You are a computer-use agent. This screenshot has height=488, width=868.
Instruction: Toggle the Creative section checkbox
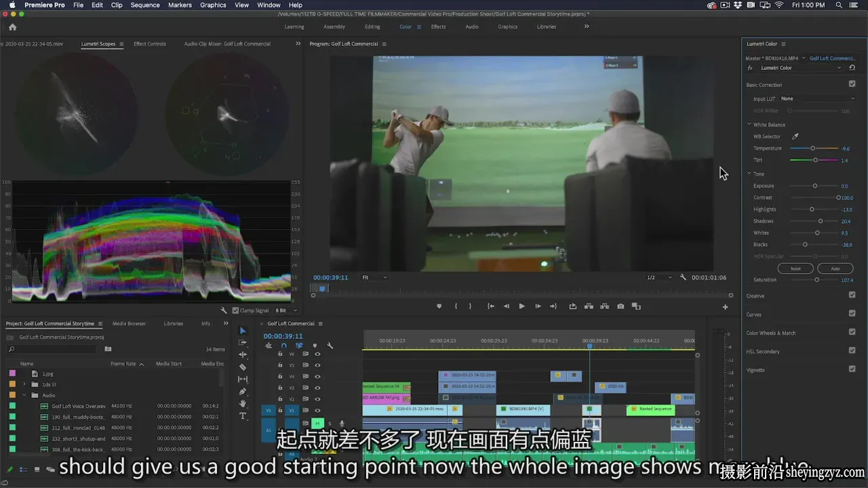point(852,295)
